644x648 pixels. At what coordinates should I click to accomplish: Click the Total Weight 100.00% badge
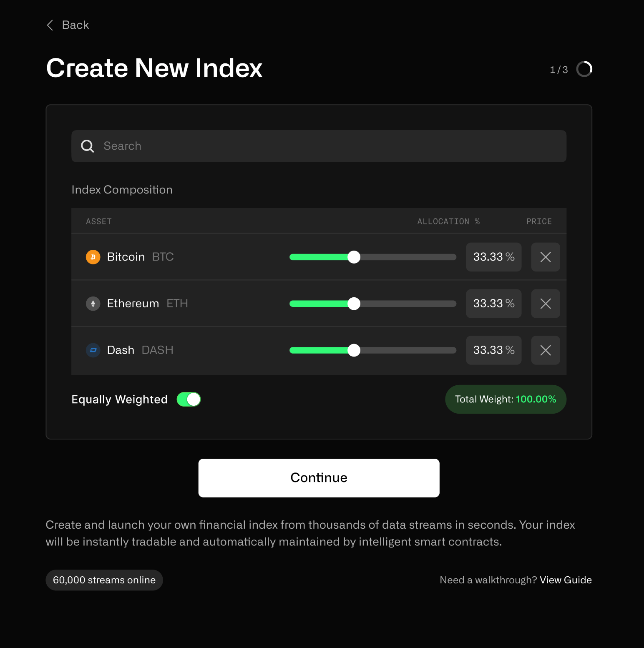click(x=506, y=399)
